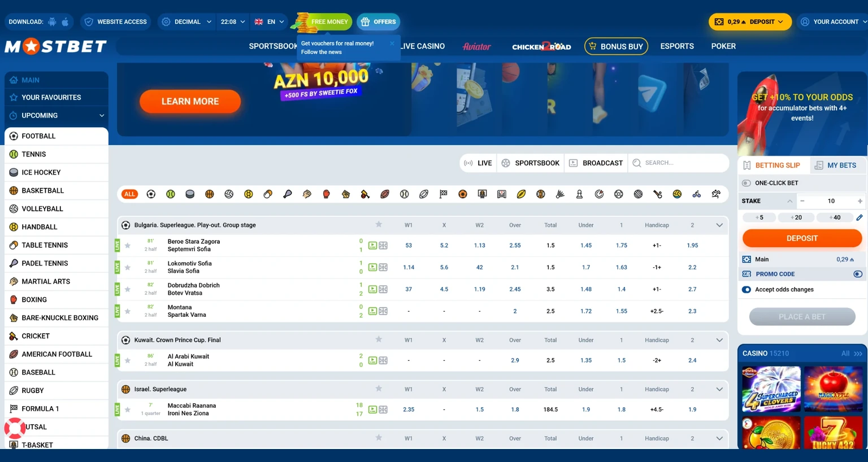Open the EN language dropdown
The image size is (868, 462).
[269, 22]
